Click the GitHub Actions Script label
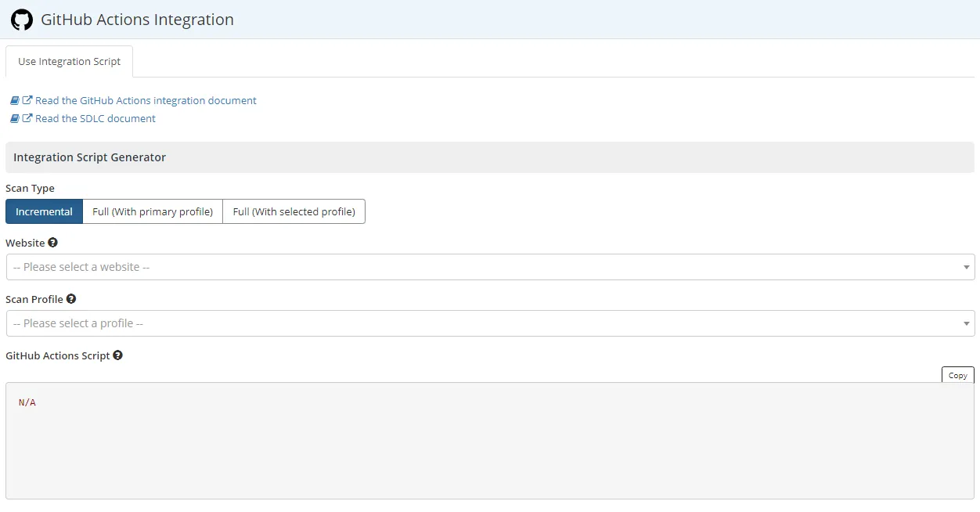 coord(58,355)
